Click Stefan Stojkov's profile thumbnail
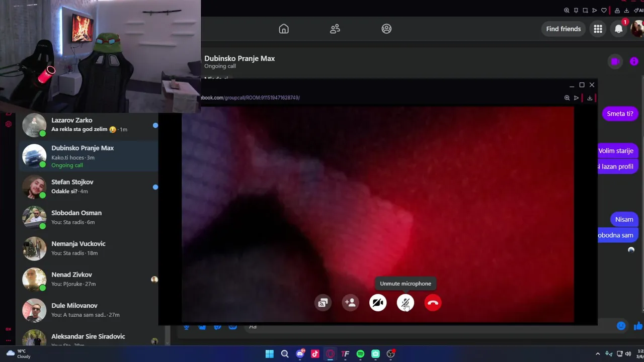This screenshot has height=362, width=644. [34, 187]
